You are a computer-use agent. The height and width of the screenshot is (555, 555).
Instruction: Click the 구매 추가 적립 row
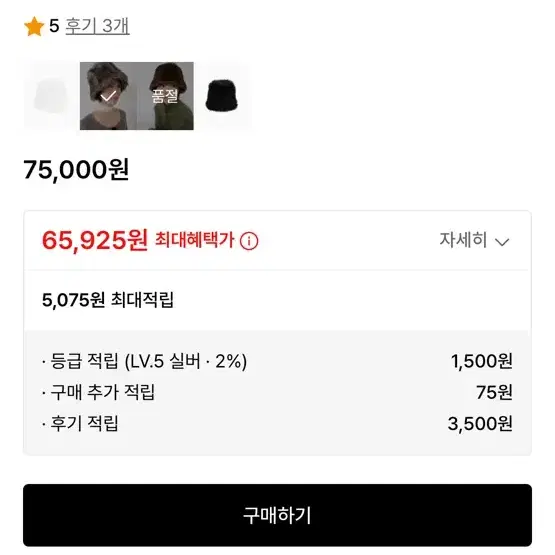tap(278, 392)
